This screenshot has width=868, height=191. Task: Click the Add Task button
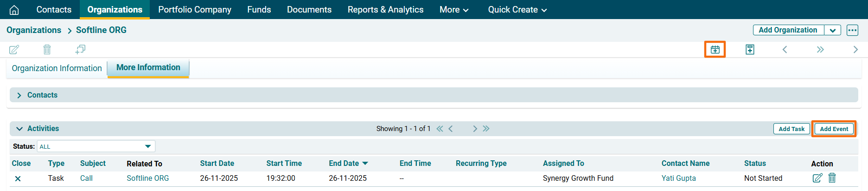click(791, 129)
